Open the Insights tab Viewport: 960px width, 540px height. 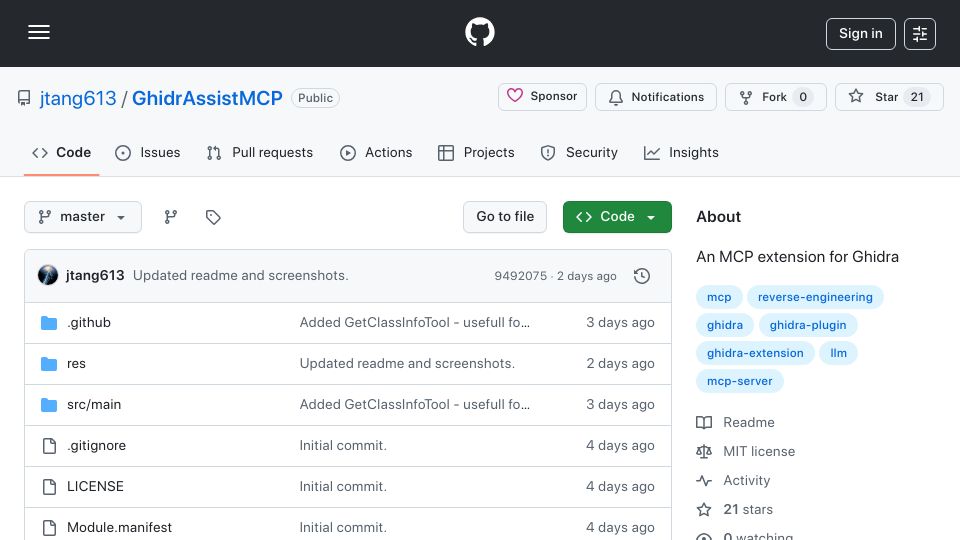[681, 152]
